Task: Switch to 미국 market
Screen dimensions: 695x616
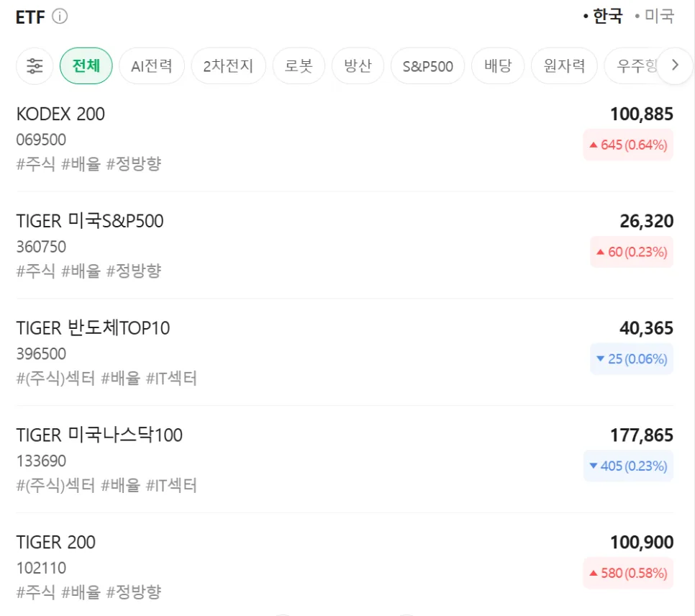Action: (655, 17)
